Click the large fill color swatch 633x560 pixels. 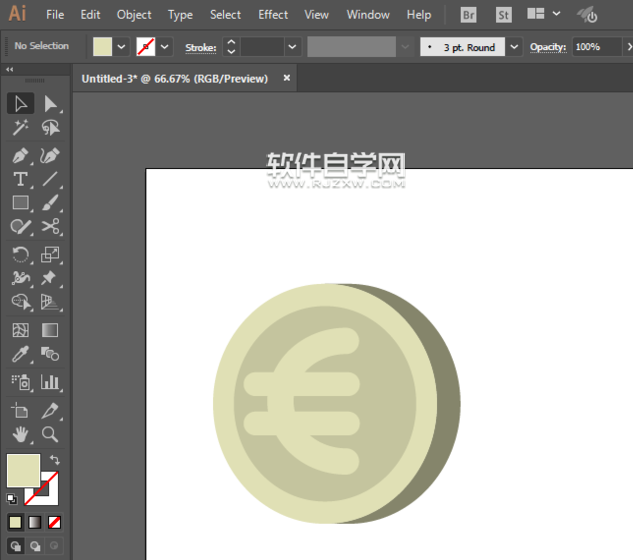pos(23,470)
